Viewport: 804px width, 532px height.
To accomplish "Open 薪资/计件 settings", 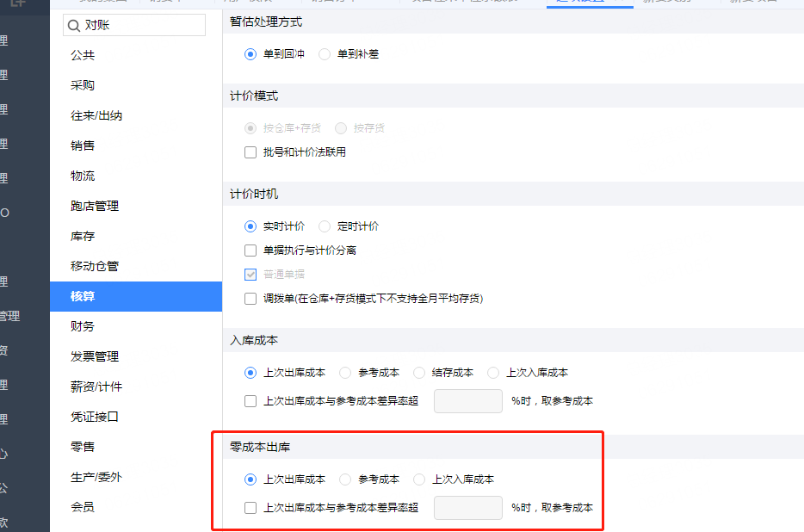I will [x=136, y=387].
